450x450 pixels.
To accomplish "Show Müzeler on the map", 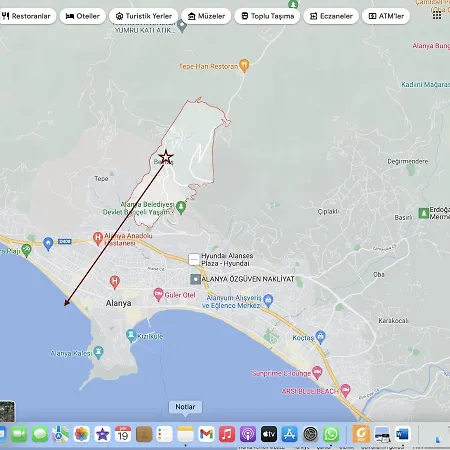I will tap(206, 16).
